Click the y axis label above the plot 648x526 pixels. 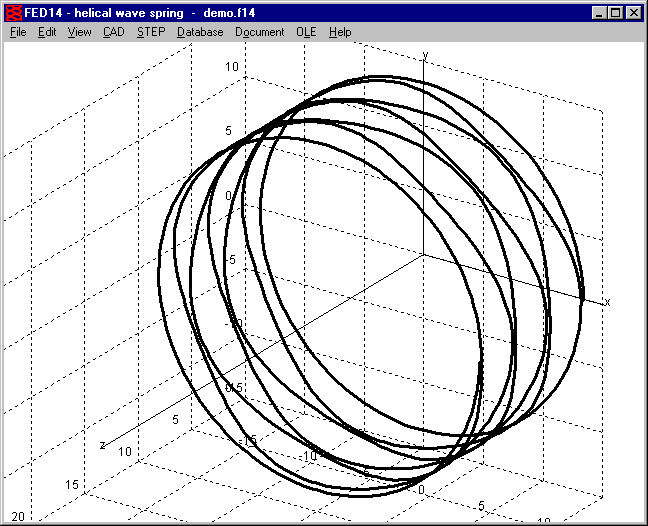click(x=425, y=56)
